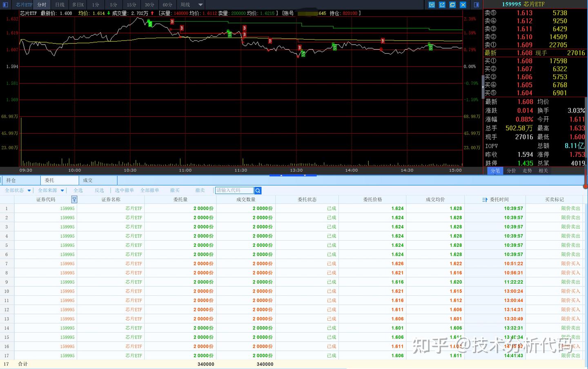Select the 5分 chart tab
This screenshot has width=588, height=369.
[114, 5]
